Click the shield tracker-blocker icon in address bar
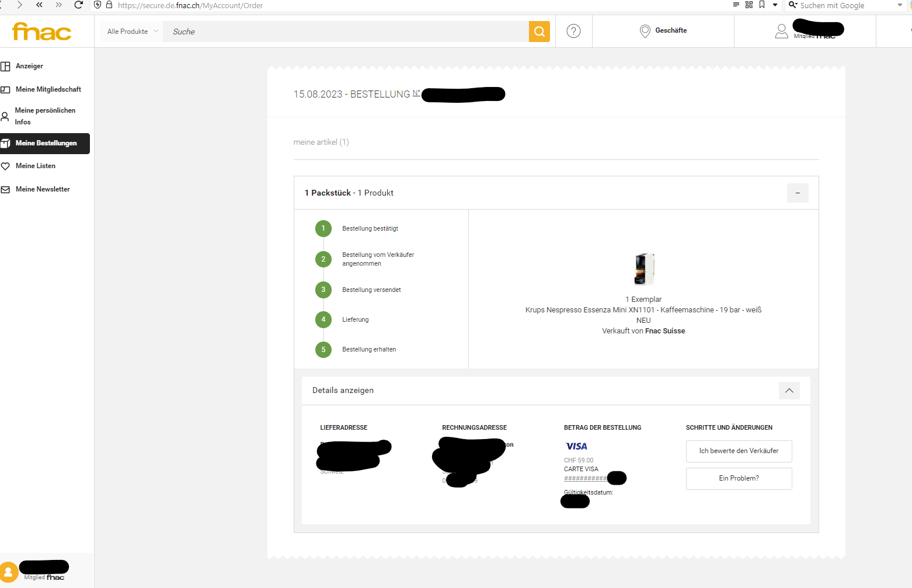 click(x=98, y=5)
